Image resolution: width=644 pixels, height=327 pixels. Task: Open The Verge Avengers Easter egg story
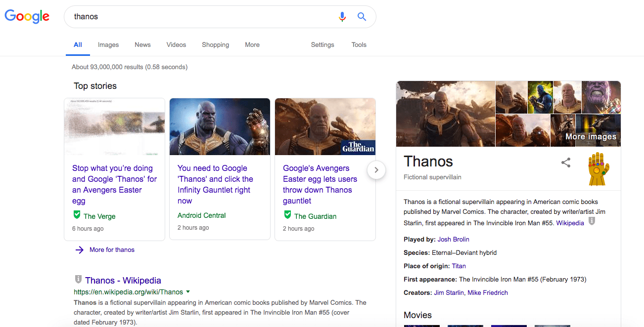click(x=114, y=185)
